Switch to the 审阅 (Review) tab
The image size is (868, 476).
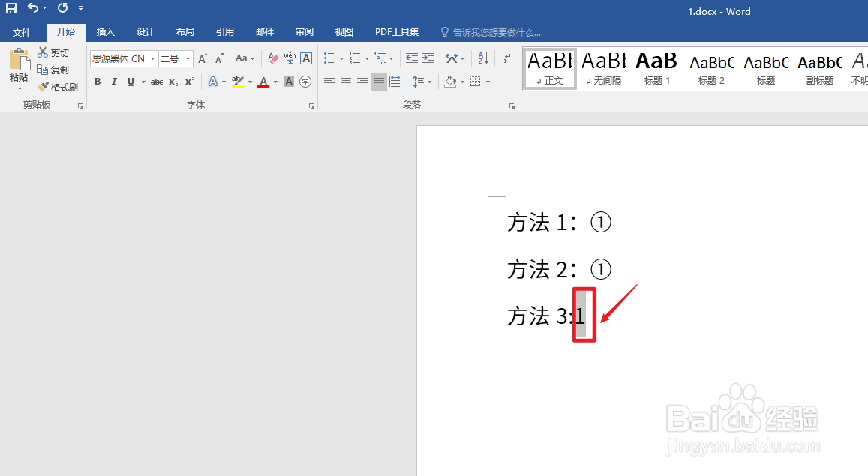click(x=305, y=32)
